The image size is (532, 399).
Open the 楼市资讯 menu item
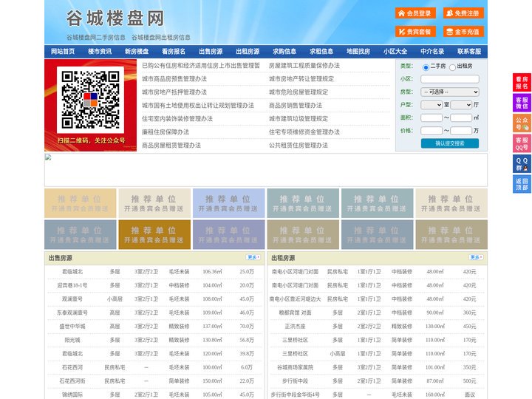(100, 51)
